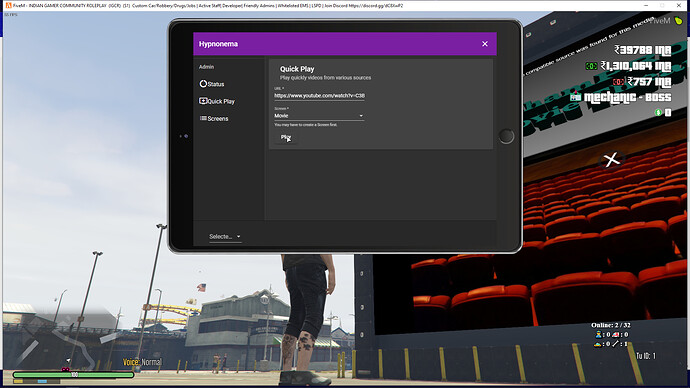The height and width of the screenshot is (388, 690).
Task: Click the red dirty money icon
Action: 618,82
